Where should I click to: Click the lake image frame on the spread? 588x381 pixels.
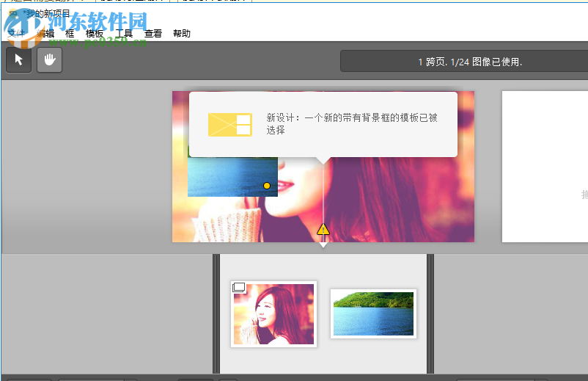(x=232, y=176)
